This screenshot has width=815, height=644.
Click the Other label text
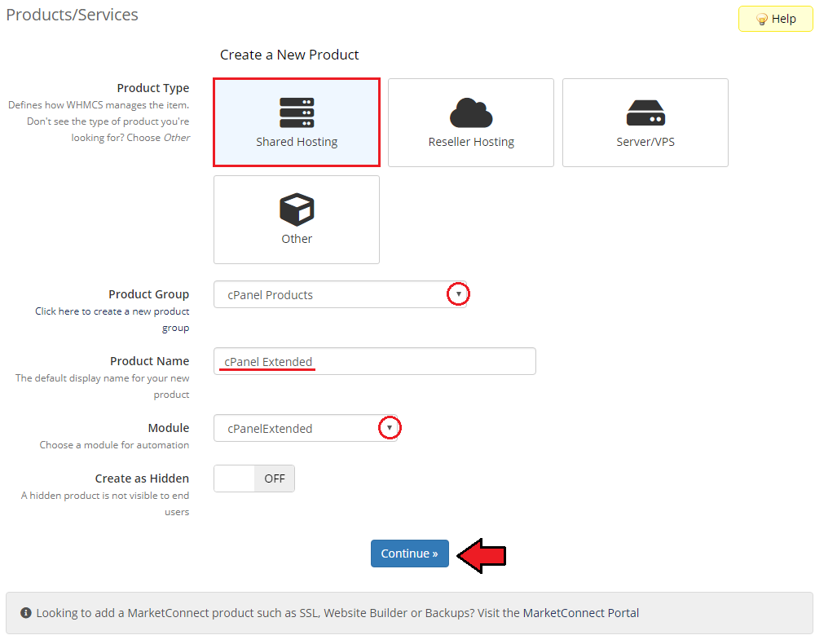click(297, 239)
